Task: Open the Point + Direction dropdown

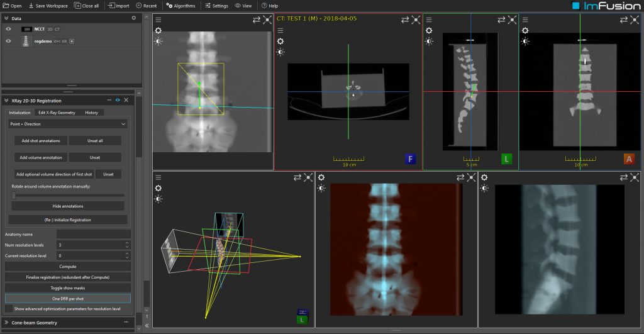Action: pos(68,125)
